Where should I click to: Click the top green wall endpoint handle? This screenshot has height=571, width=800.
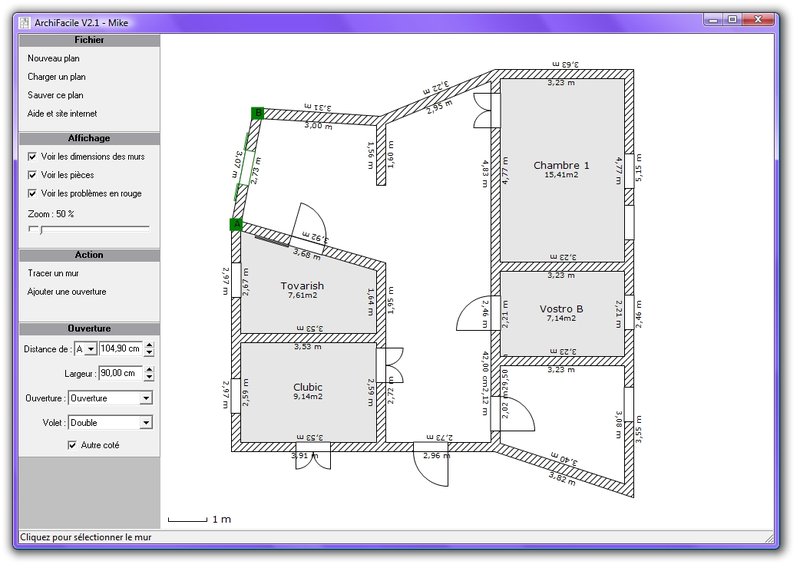point(258,113)
